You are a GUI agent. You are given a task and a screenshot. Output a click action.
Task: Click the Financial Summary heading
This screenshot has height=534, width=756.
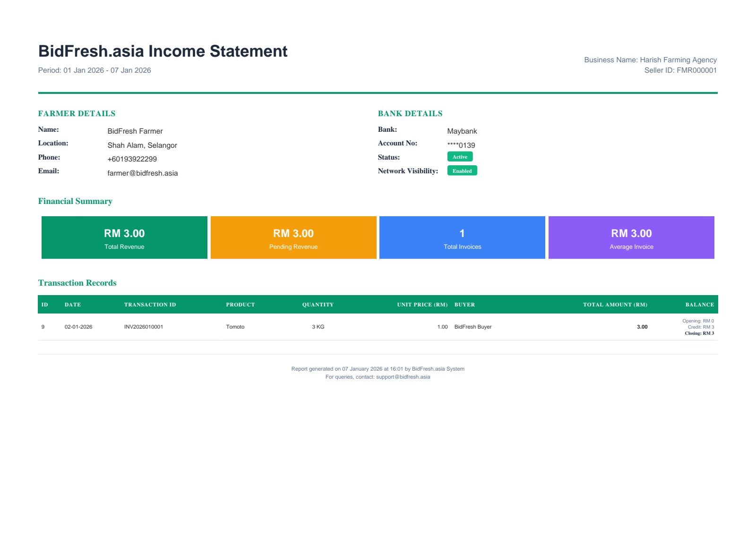click(x=76, y=201)
